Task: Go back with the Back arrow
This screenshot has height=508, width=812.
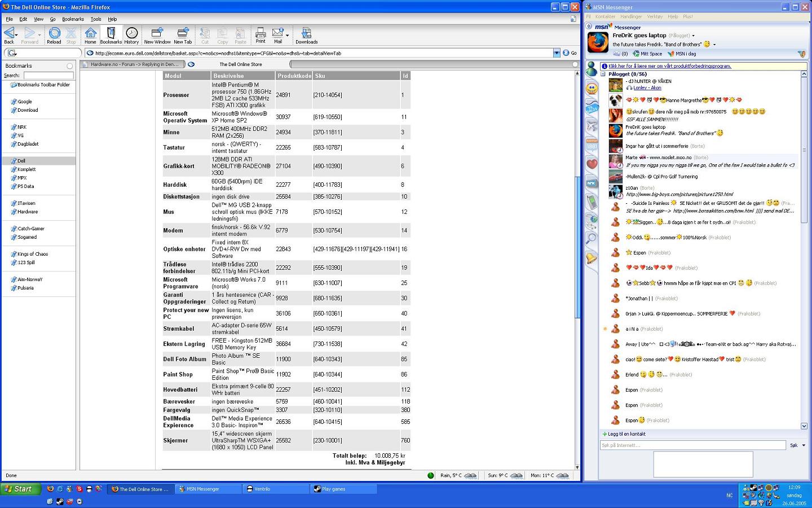Action: (x=9, y=35)
